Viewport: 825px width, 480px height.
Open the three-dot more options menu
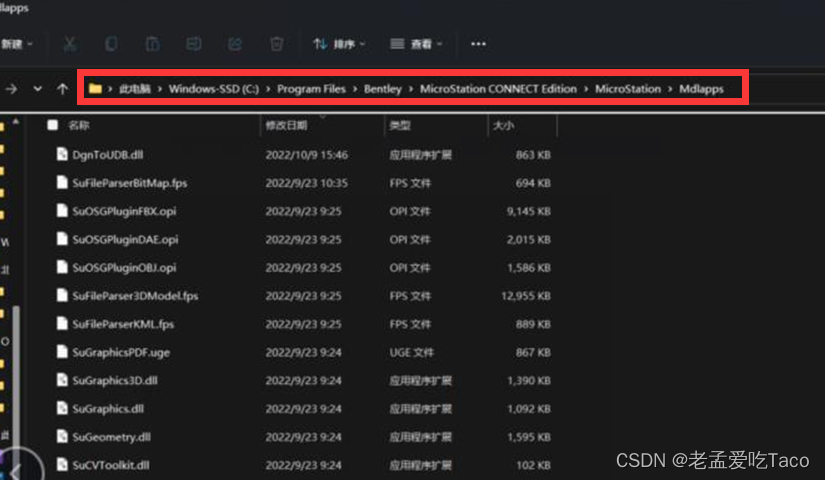tap(478, 44)
